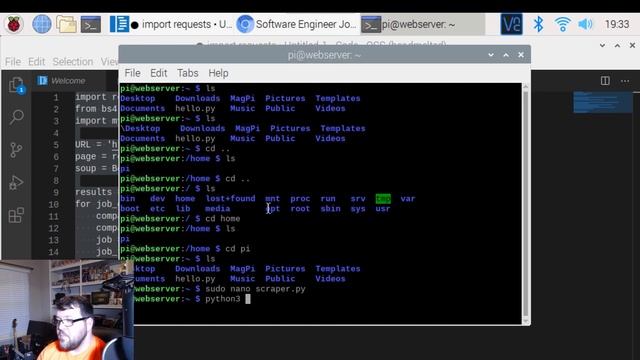This screenshot has height=360, width=640.
Task: Switch to Software Engineer Jobs Chromium window
Action: (x=296, y=24)
